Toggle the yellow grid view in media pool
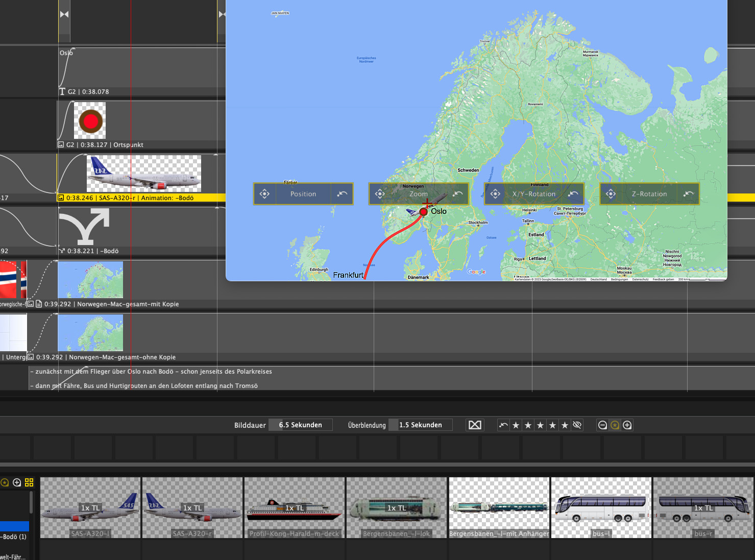Image resolution: width=755 pixels, height=560 pixels. (29, 482)
